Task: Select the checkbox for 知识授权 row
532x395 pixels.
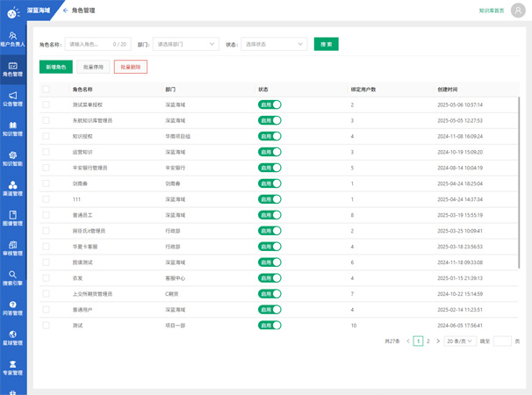Action: 46,136
